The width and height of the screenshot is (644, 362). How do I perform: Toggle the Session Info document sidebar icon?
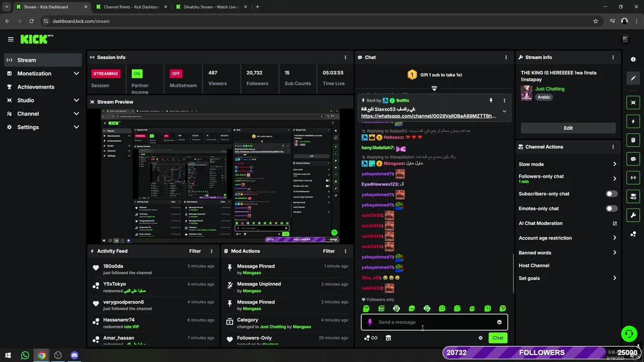coord(633,140)
